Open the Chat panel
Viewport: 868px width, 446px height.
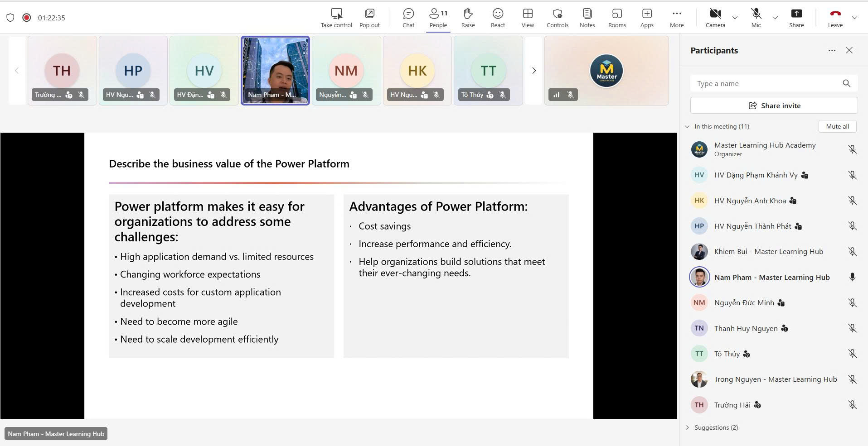tap(408, 18)
